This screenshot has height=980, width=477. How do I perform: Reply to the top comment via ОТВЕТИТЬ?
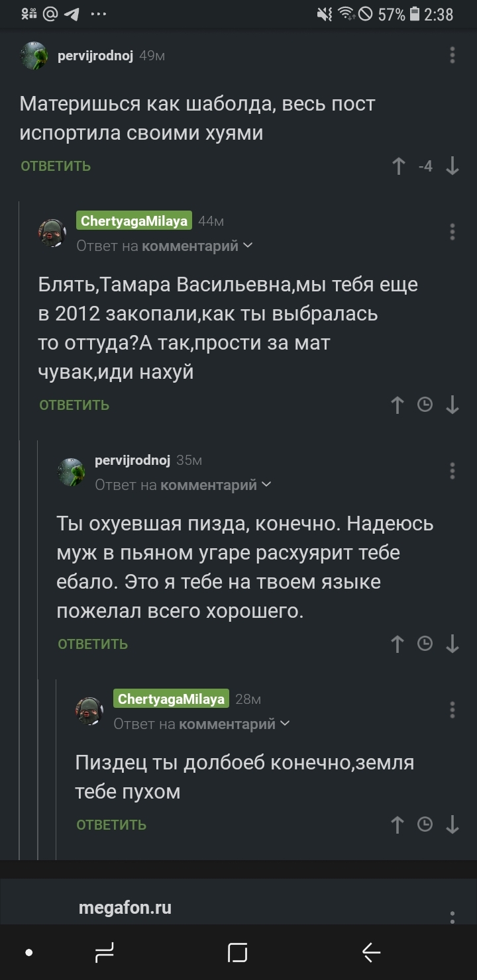point(56,166)
